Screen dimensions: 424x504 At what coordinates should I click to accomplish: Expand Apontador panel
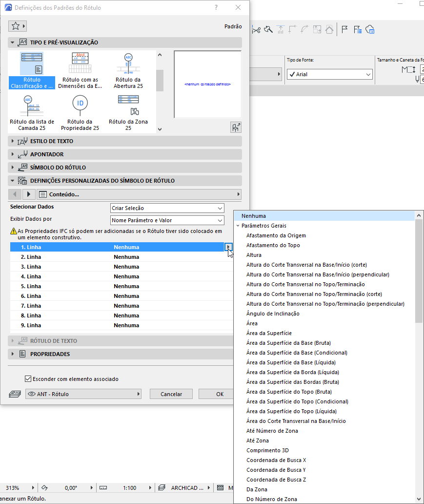coord(13,154)
